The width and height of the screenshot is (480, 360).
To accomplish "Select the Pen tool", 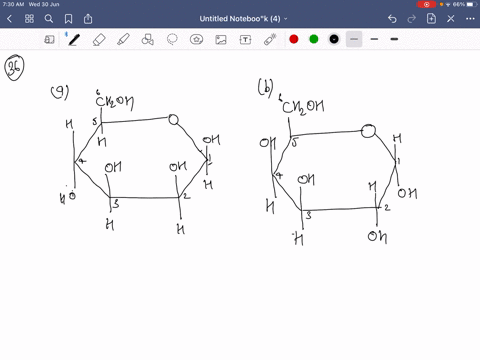I will click(74, 40).
